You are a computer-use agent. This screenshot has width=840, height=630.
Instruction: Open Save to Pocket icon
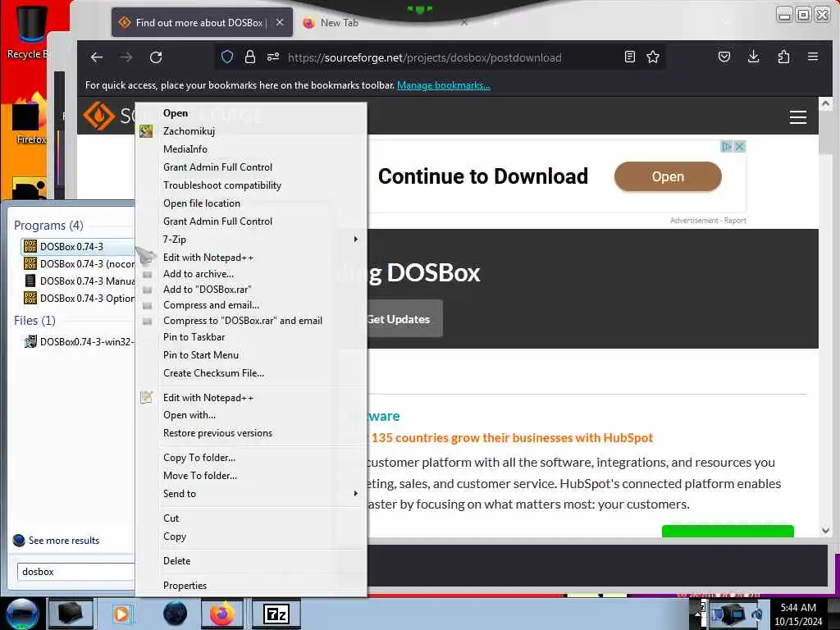724,57
